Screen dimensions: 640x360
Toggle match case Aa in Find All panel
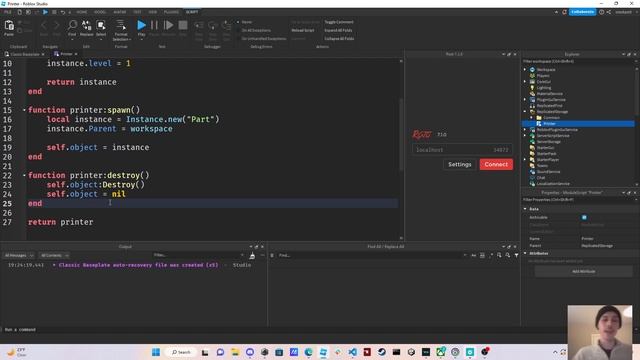coord(473,256)
